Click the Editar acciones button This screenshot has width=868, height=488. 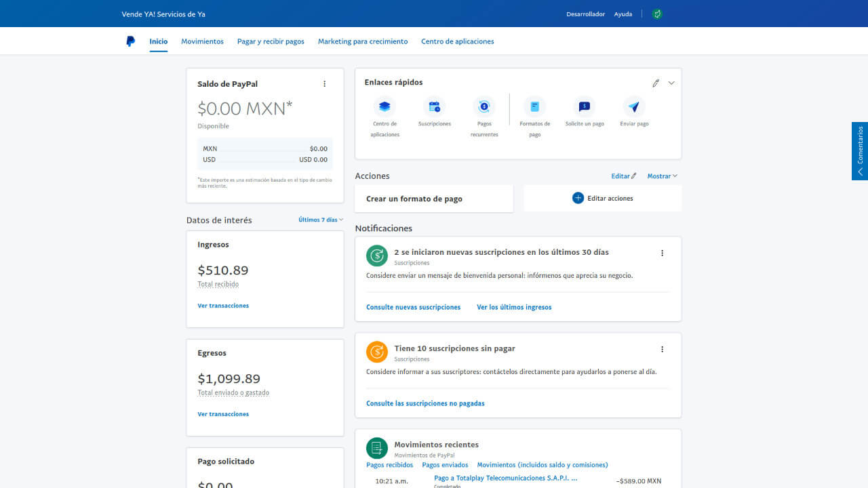pos(603,198)
